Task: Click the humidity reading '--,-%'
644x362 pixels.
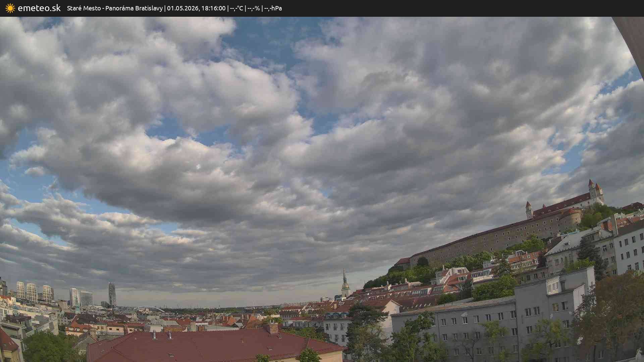Action: pyautogui.click(x=254, y=8)
